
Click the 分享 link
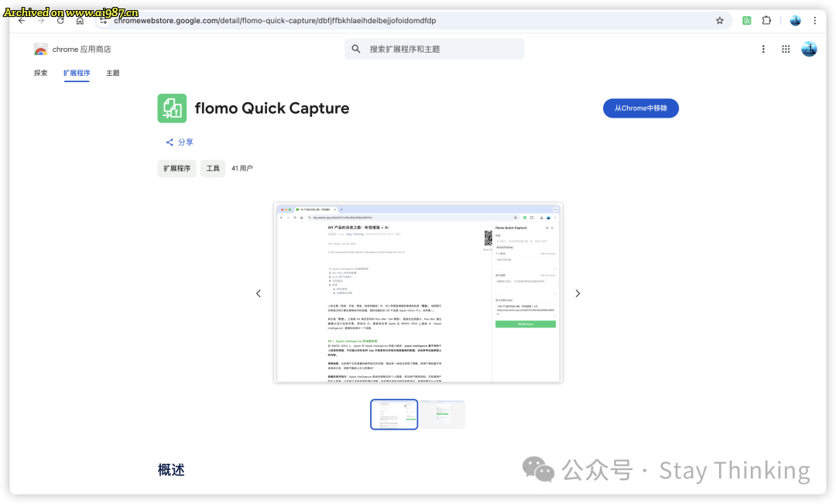tap(186, 142)
